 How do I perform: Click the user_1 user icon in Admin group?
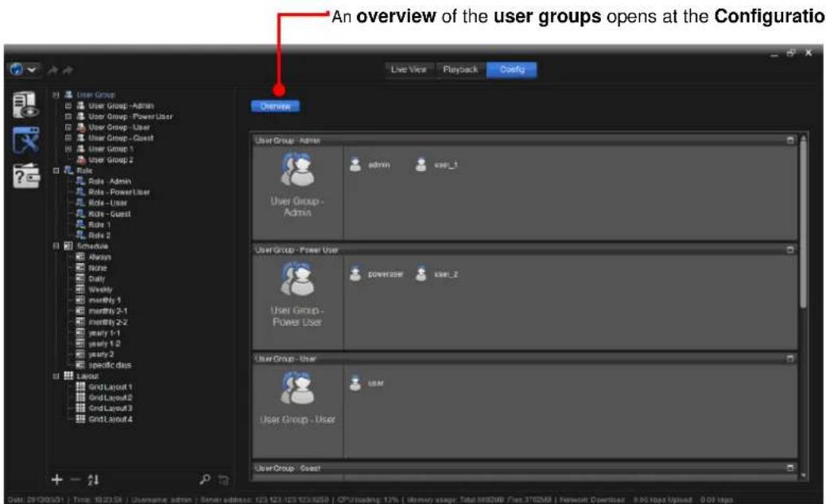click(x=421, y=165)
